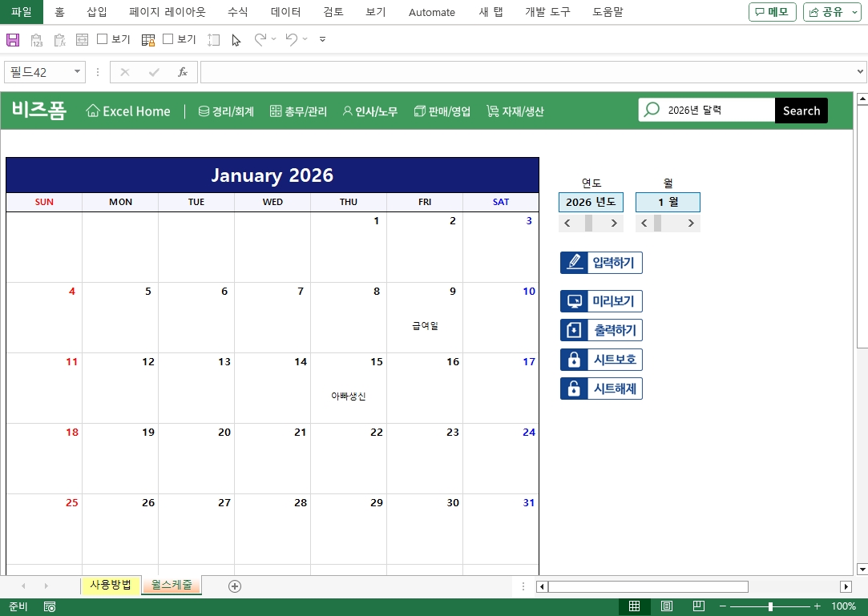
Task: Click the Excel Home link
Action: [128, 111]
